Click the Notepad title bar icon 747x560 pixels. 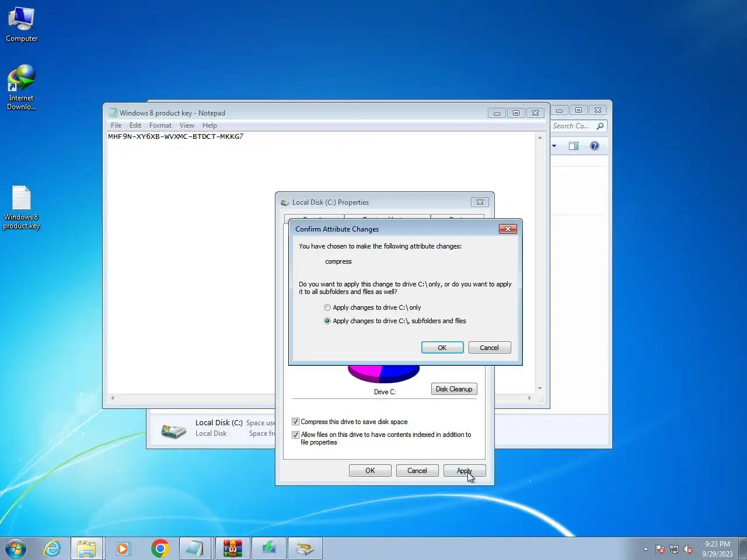pos(113,113)
